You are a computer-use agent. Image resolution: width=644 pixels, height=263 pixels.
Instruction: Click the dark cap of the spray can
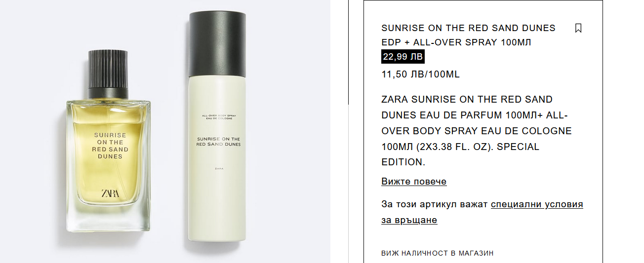217,42
